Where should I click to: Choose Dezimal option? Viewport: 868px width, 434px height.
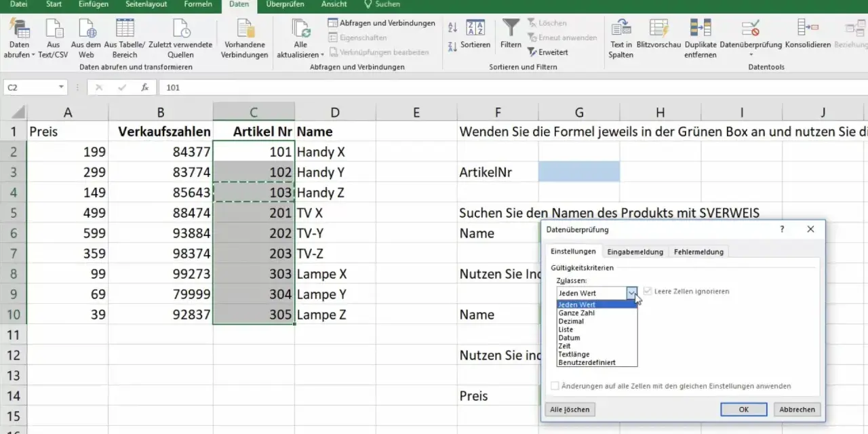(x=597, y=321)
